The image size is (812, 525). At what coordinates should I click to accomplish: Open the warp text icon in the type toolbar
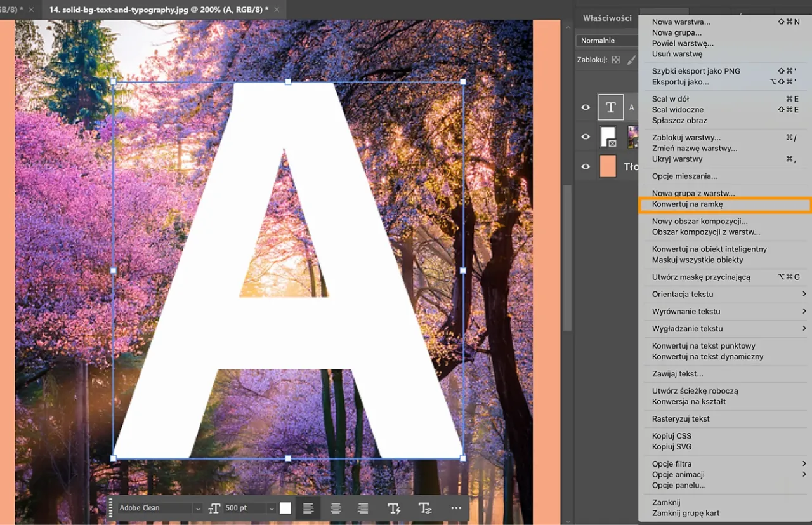(x=394, y=508)
